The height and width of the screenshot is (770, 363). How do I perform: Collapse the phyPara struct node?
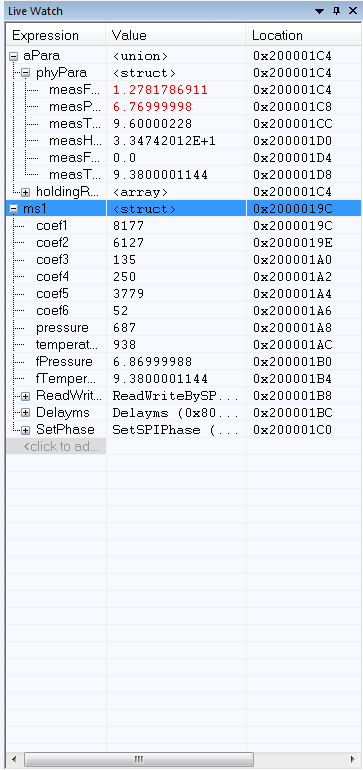[26, 74]
